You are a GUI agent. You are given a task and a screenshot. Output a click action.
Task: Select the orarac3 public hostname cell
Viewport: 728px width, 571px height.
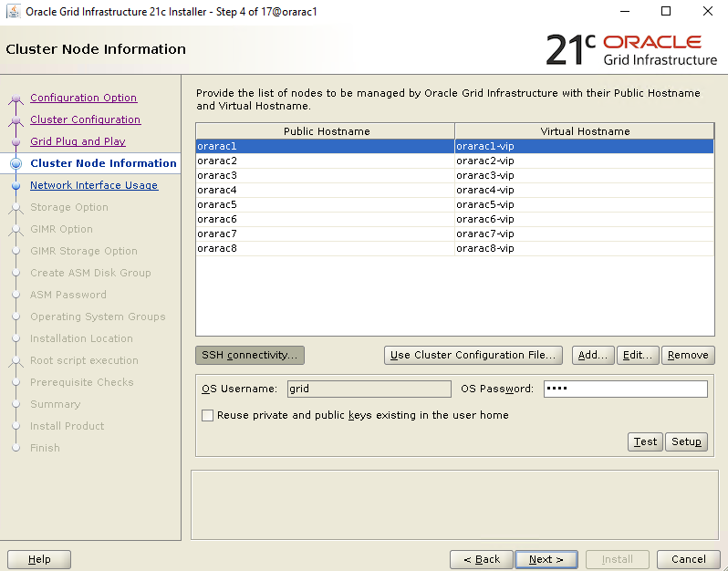pos(325,175)
